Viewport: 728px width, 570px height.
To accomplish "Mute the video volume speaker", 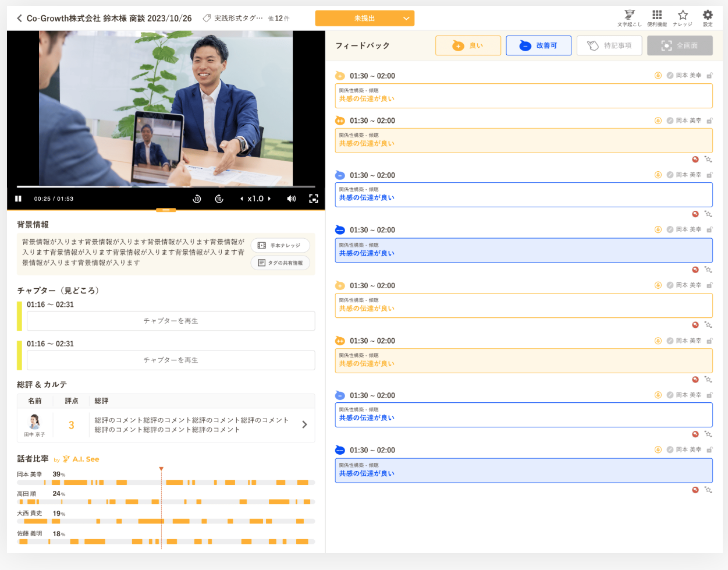I will click(x=292, y=199).
